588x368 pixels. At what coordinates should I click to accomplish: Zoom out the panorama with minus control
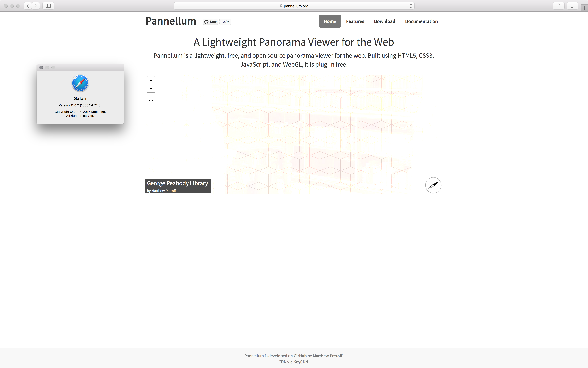click(x=151, y=88)
